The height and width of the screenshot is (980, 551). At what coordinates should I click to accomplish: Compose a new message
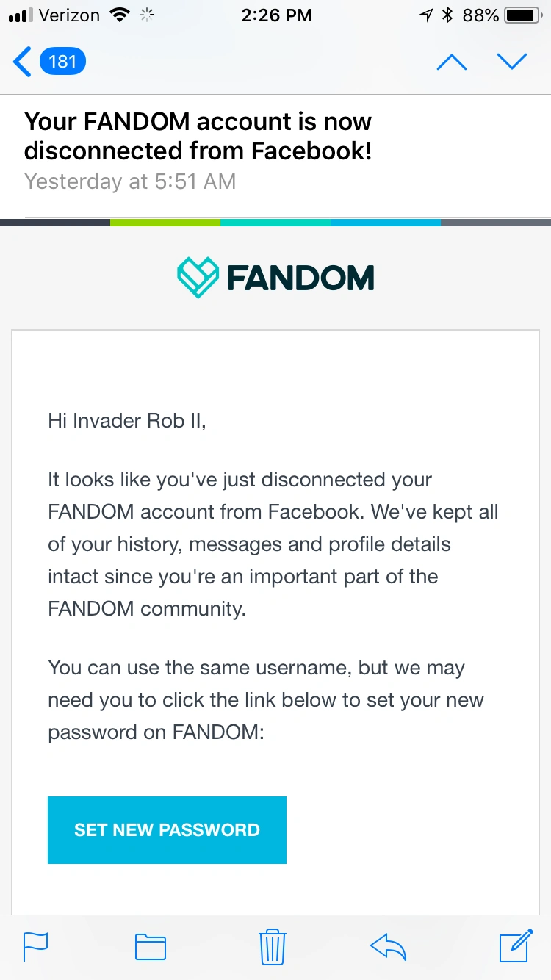[515, 946]
